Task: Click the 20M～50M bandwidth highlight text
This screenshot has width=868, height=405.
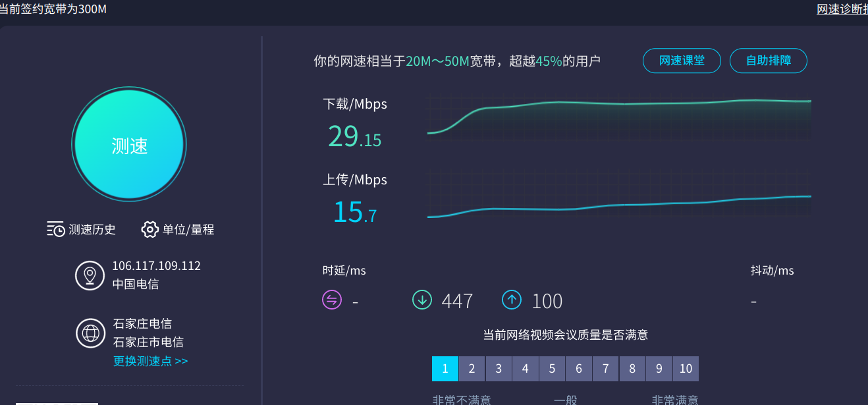Action: point(438,61)
